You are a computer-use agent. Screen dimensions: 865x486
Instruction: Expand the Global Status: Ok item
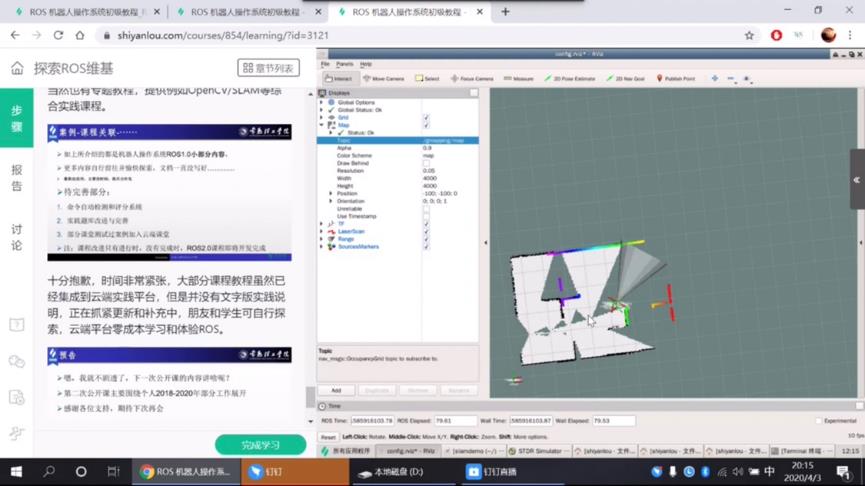click(x=322, y=110)
